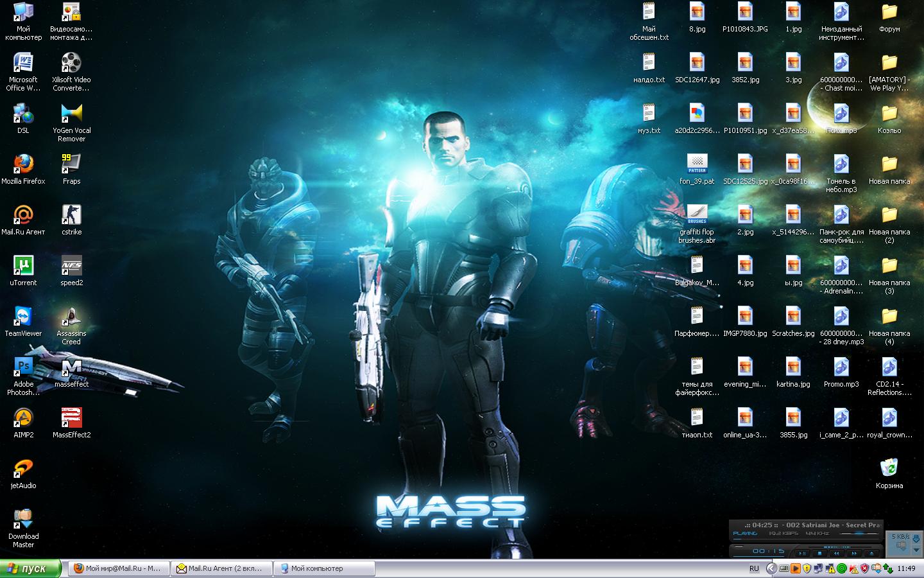Screen dimensions: 924x578
Task: Switch to Mail.Ru Агент taskbar button
Action: 221,568
